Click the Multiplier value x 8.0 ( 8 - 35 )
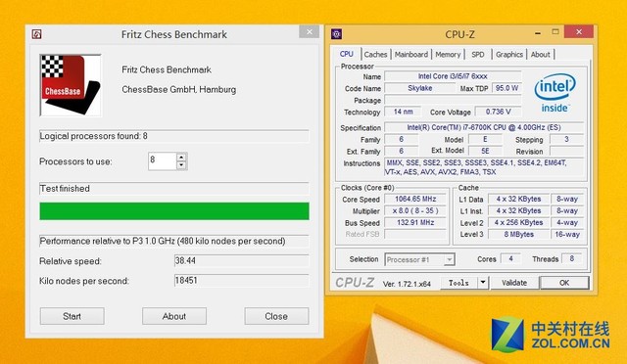Image resolution: width=627 pixels, height=364 pixels. click(415, 210)
